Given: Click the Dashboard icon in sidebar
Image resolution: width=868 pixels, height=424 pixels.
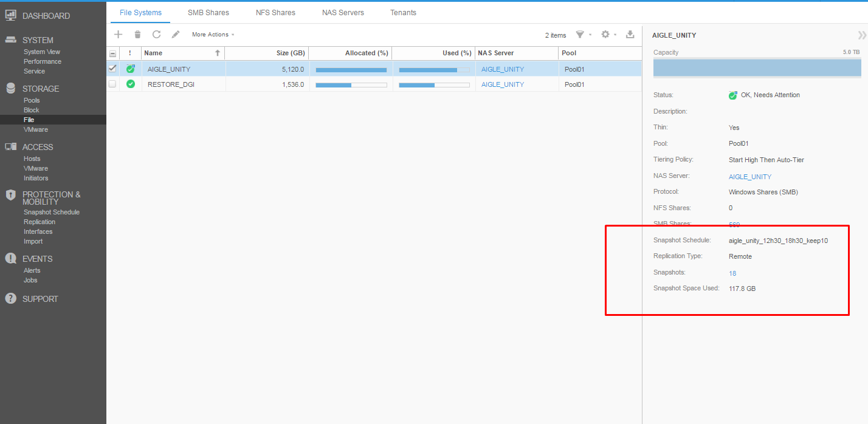Looking at the screenshot, I should click(x=10, y=15).
